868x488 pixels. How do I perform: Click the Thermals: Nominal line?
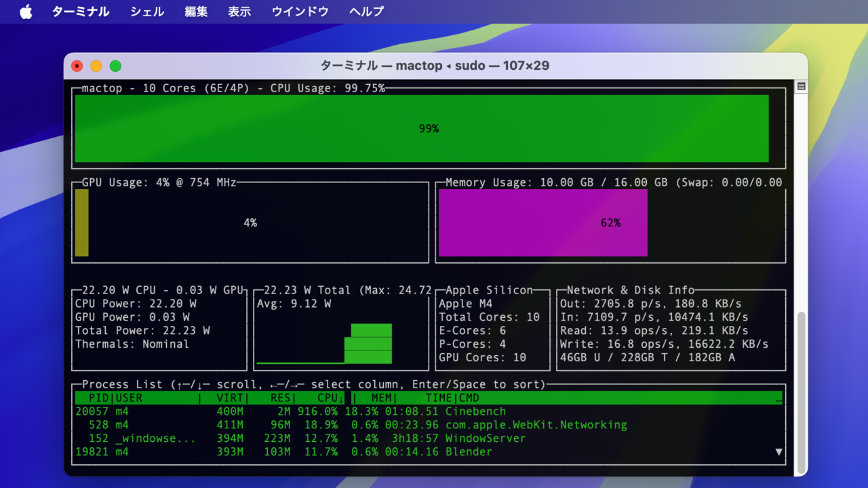tap(132, 344)
